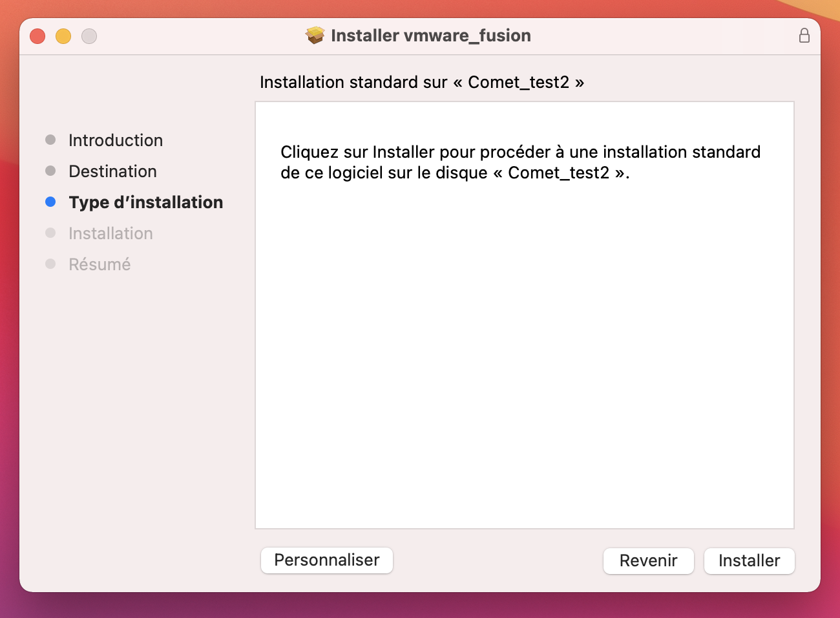Click the dimmed Installation step label
Viewport: 840px width, 618px height.
click(111, 233)
